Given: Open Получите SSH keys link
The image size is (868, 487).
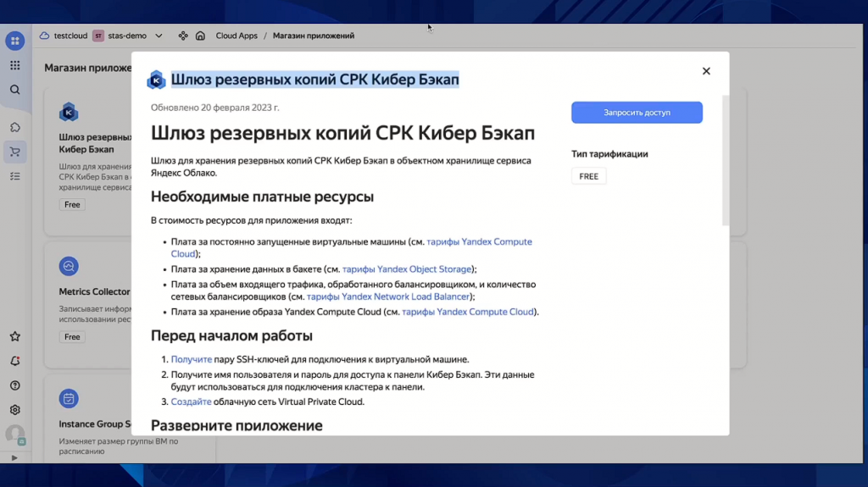Looking at the screenshot, I should pos(191,359).
